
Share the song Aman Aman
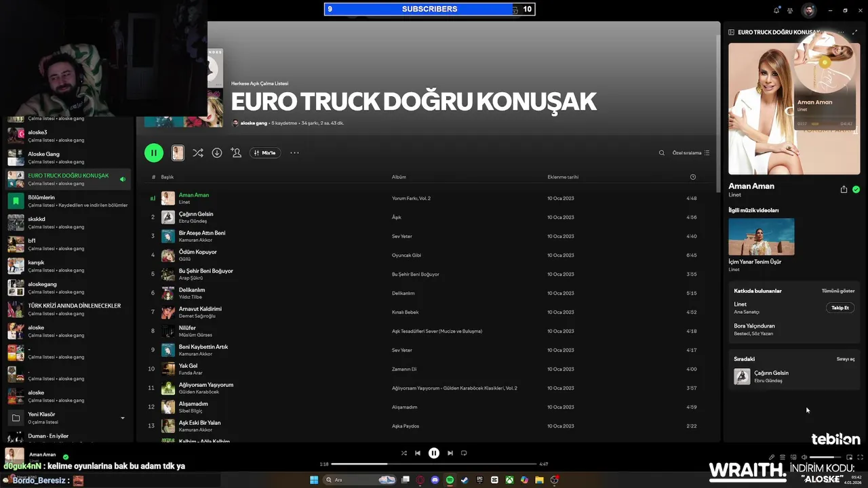tap(844, 190)
